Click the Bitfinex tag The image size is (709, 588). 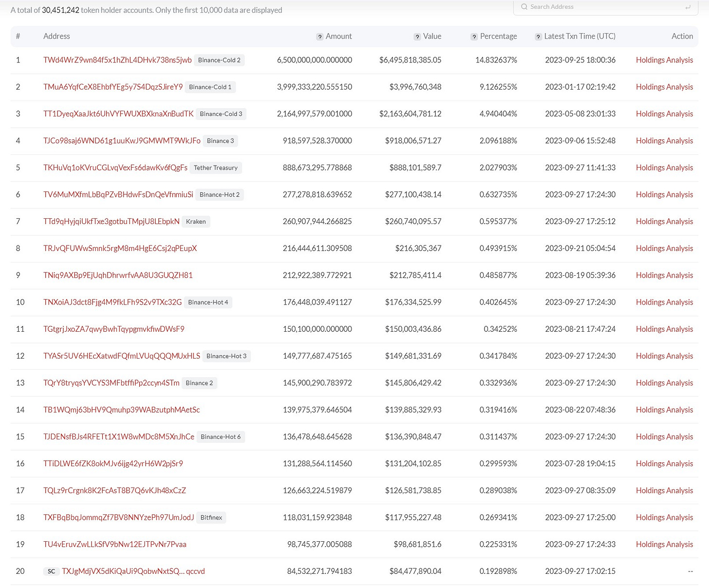click(211, 517)
